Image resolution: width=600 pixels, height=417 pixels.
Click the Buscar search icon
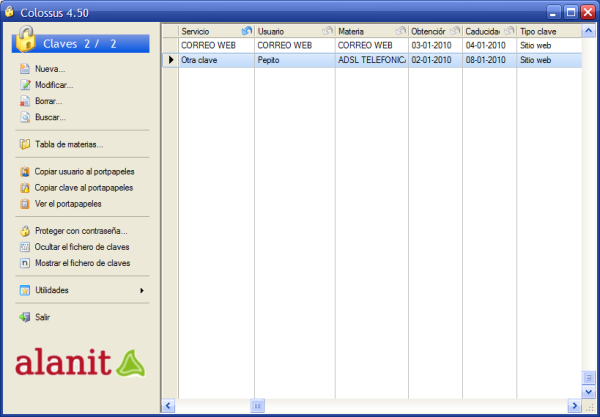pyautogui.click(x=25, y=117)
